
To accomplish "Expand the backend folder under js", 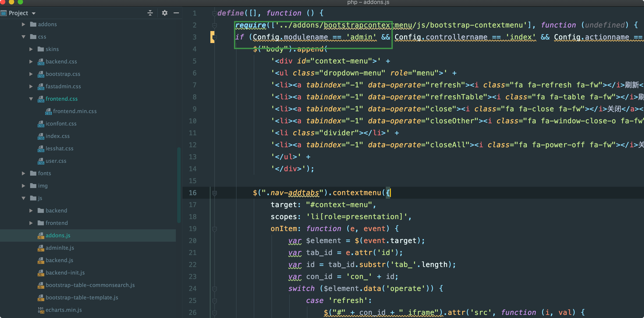I will [x=31, y=211].
